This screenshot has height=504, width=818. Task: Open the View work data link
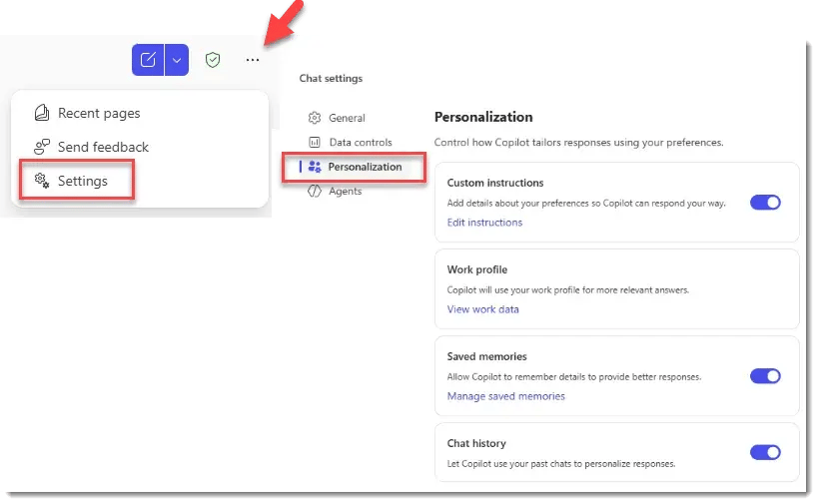pyautogui.click(x=482, y=309)
